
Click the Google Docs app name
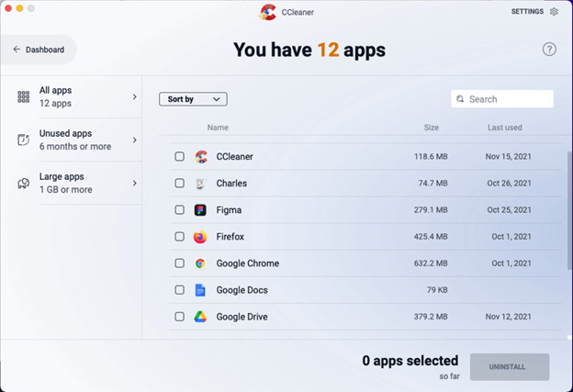tap(242, 290)
